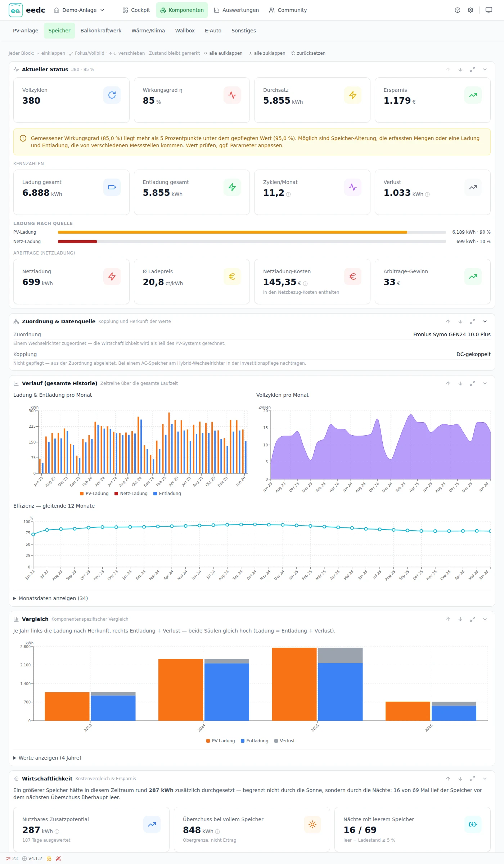Viewport: 504px width, 864px height.
Task: Click info icon beside Verlust 1.033 kWh
Action: (x=427, y=194)
